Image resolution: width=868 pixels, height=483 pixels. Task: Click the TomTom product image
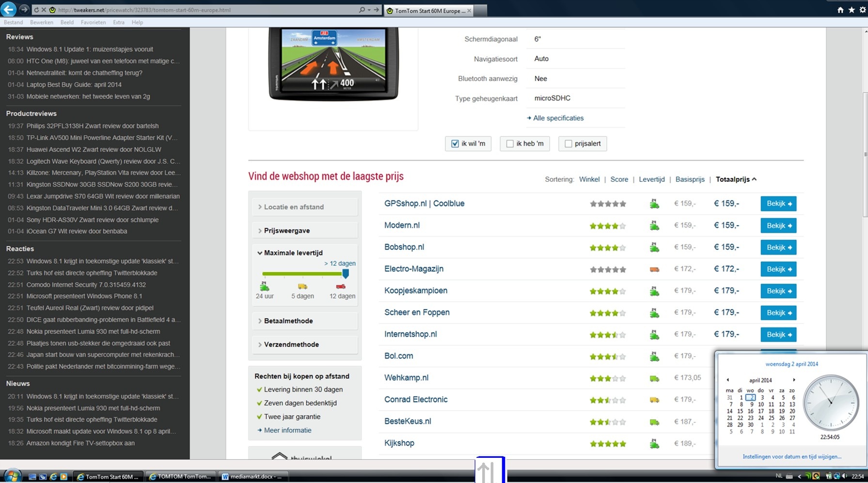[x=333, y=64]
